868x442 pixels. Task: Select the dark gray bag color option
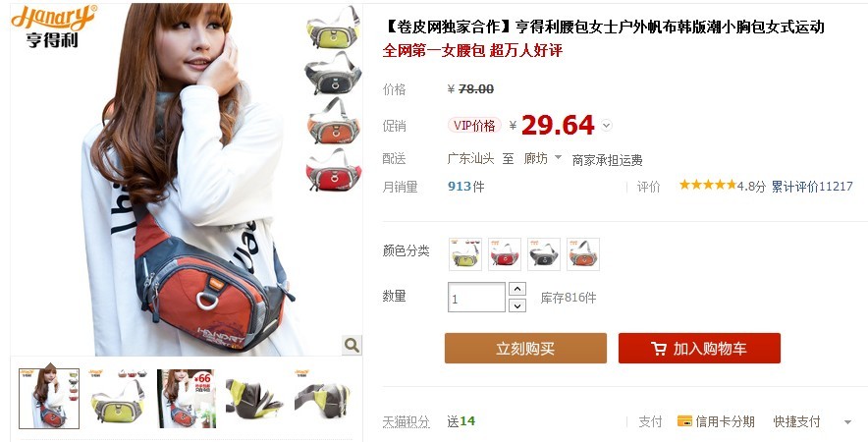(x=544, y=254)
